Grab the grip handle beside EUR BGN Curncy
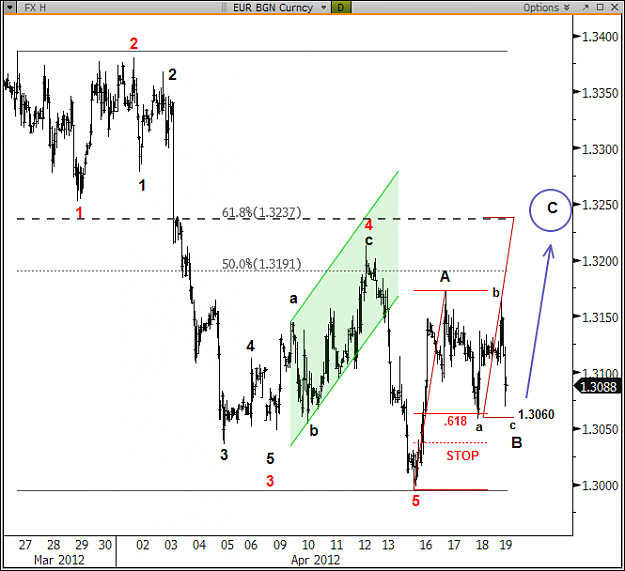The image size is (625, 571). coord(224,8)
